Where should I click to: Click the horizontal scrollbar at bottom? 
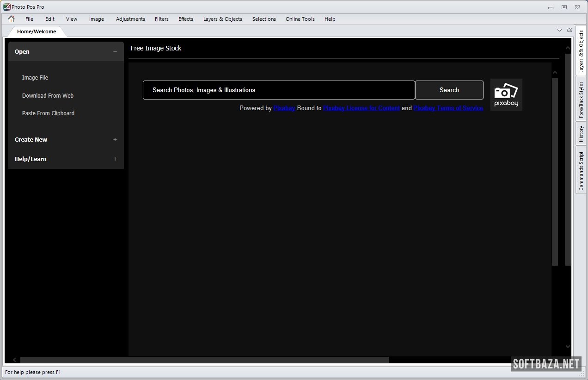[204, 360]
